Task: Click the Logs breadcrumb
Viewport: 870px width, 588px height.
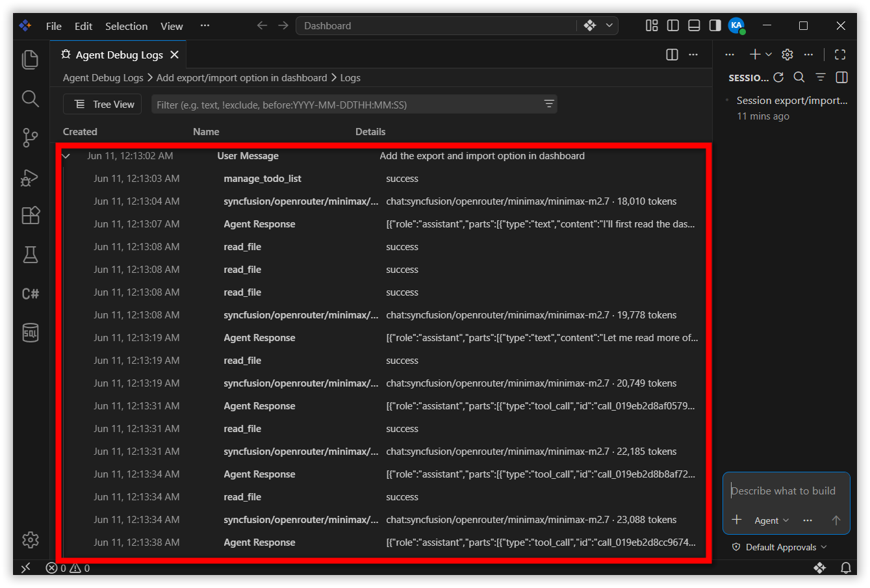Action: point(350,77)
